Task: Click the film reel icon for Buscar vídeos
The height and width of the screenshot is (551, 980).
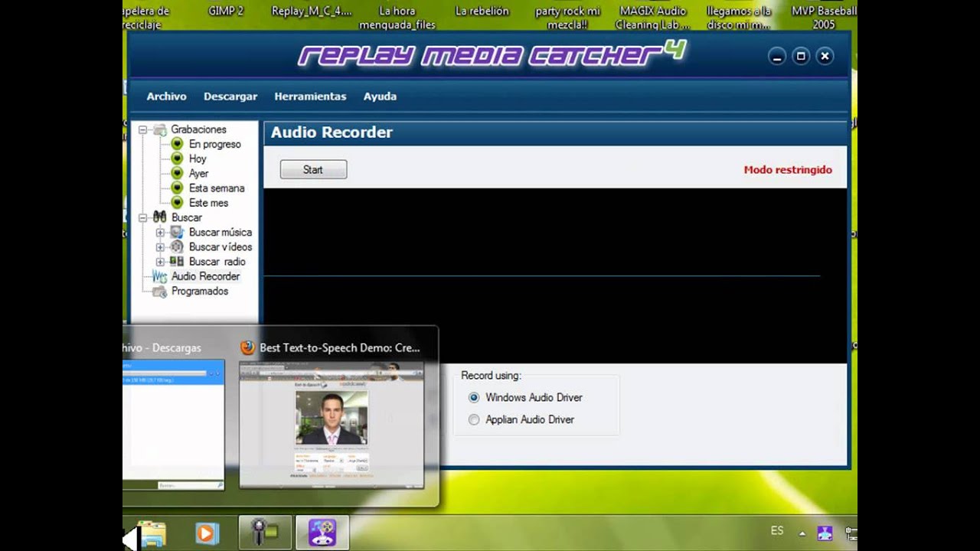Action: tap(177, 246)
